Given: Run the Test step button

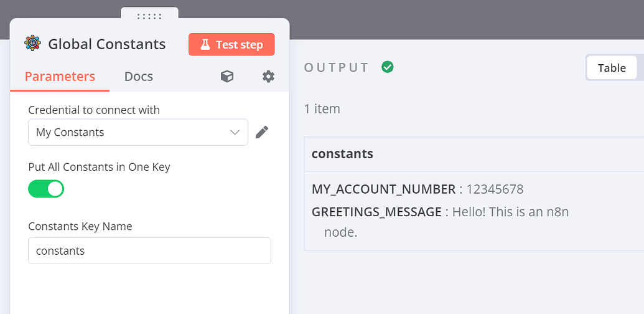Looking at the screenshot, I should (231, 44).
